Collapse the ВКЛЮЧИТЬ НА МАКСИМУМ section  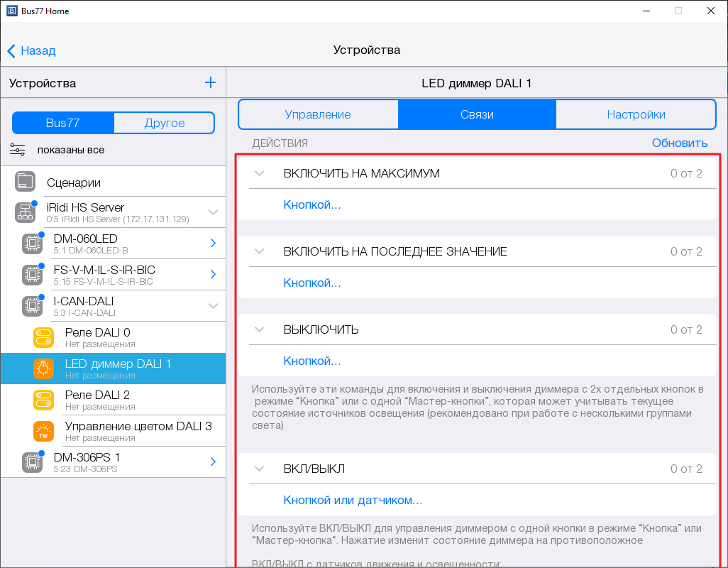(x=260, y=173)
